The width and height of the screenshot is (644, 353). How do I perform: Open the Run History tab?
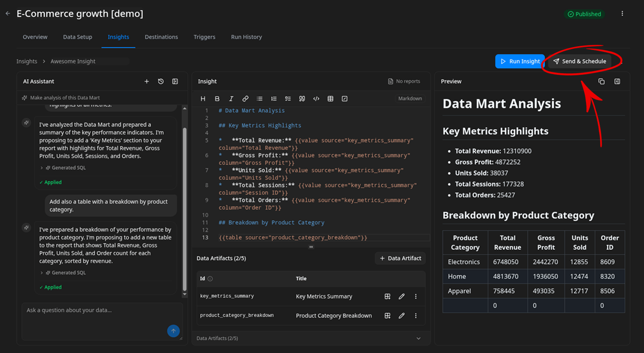(246, 37)
